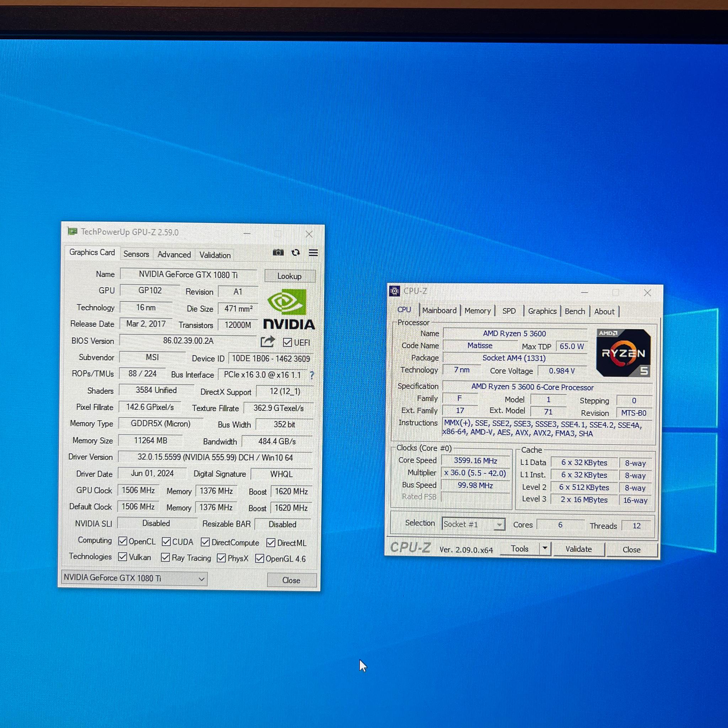Click the Lookup button in GPU-Z
728x728 pixels.
click(289, 276)
